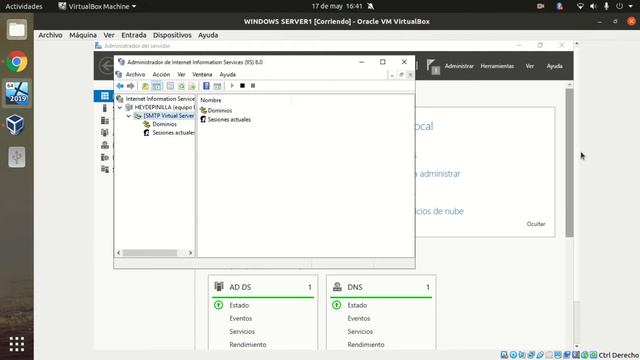Click Rendimiento under AD DS tile
The height and width of the screenshot is (360, 640).
(x=248, y=344)
